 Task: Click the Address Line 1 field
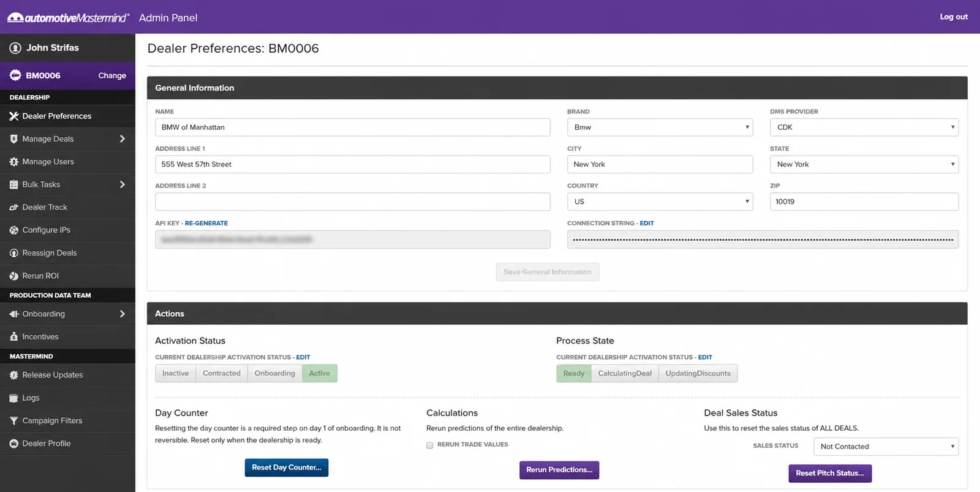point(353,164)
